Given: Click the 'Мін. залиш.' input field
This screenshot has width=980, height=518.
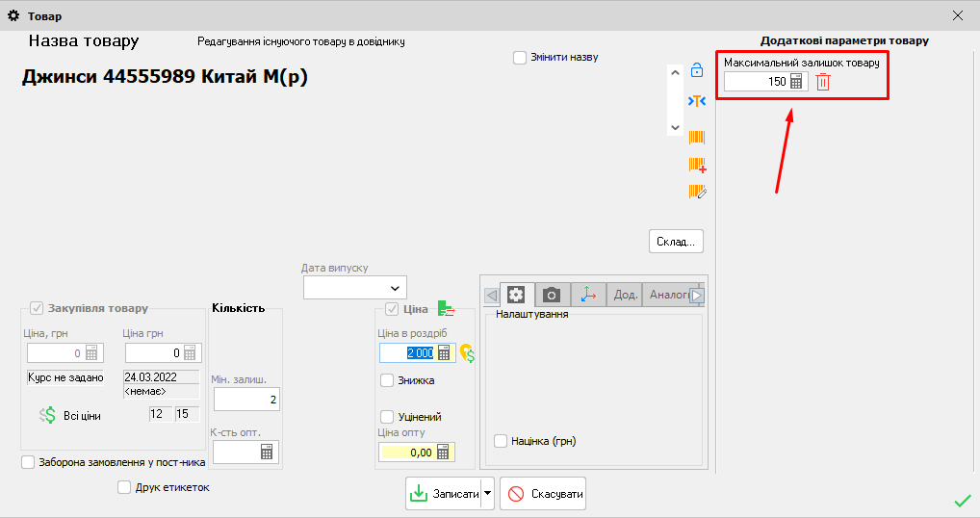Looking at the screenshot, I should click(x=245, y=400).
